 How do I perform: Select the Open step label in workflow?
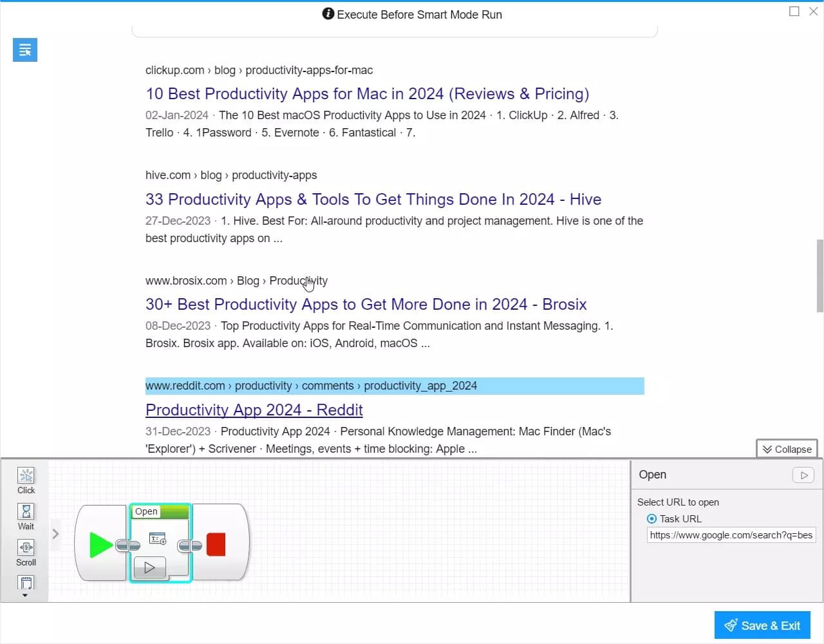click(146, 511)
